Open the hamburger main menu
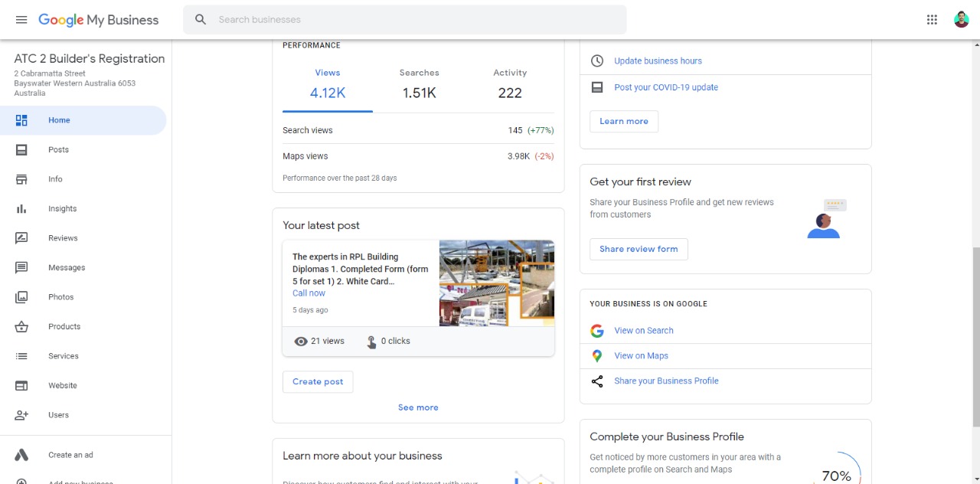 tap(21, 20)
